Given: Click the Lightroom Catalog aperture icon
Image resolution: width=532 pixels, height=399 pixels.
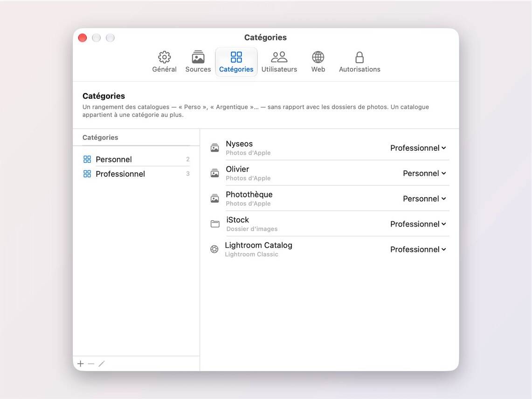Looking at the screenshot, I should click(x=214, y=249).
